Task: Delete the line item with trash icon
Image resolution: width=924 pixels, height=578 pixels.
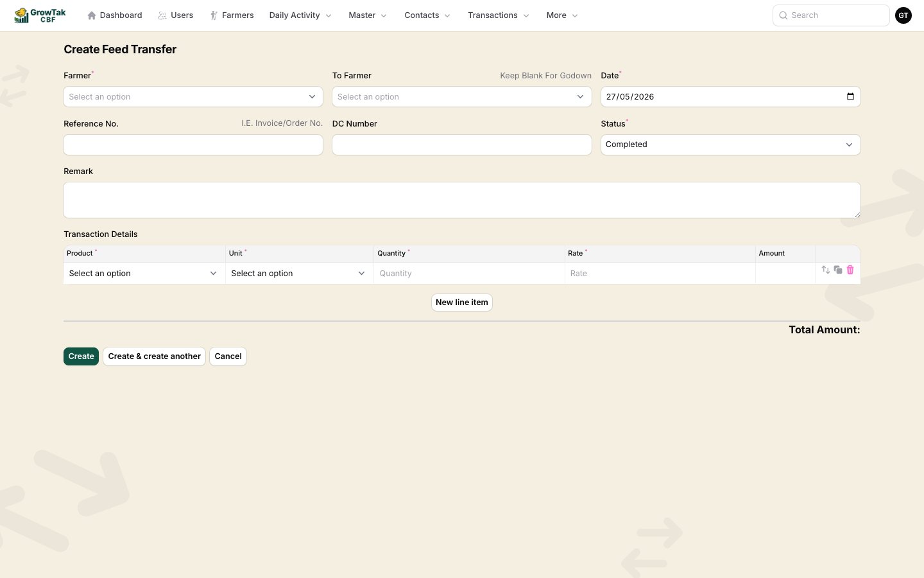Action: [850, 270]
